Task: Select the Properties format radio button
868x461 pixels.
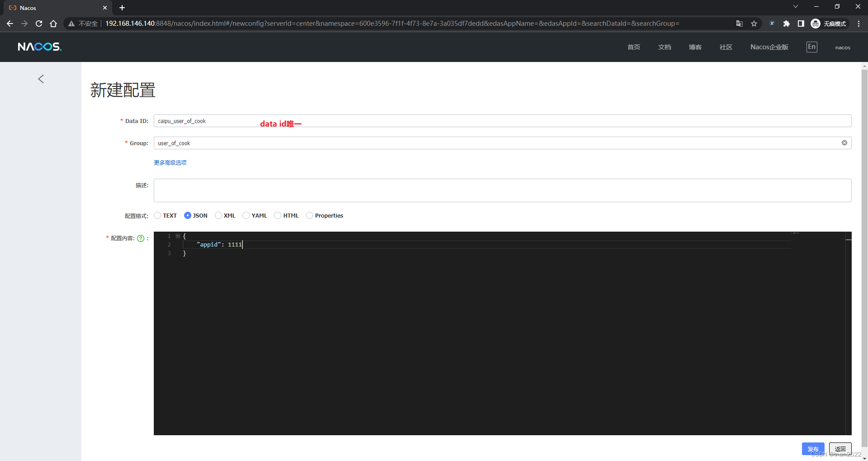Action: (x=309, y=215)
